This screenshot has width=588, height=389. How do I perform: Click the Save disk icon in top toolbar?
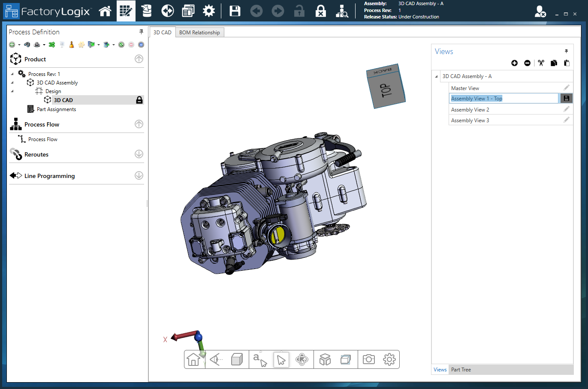click(235, 11)
